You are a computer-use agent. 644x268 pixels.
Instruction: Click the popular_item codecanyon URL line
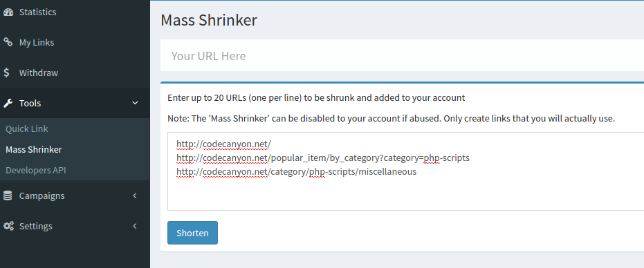pyautogui.click(x=323, y=158)
